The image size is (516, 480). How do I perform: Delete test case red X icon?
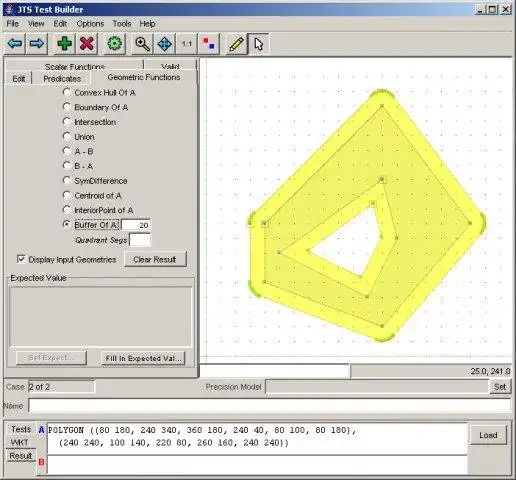tap(86, 44)
